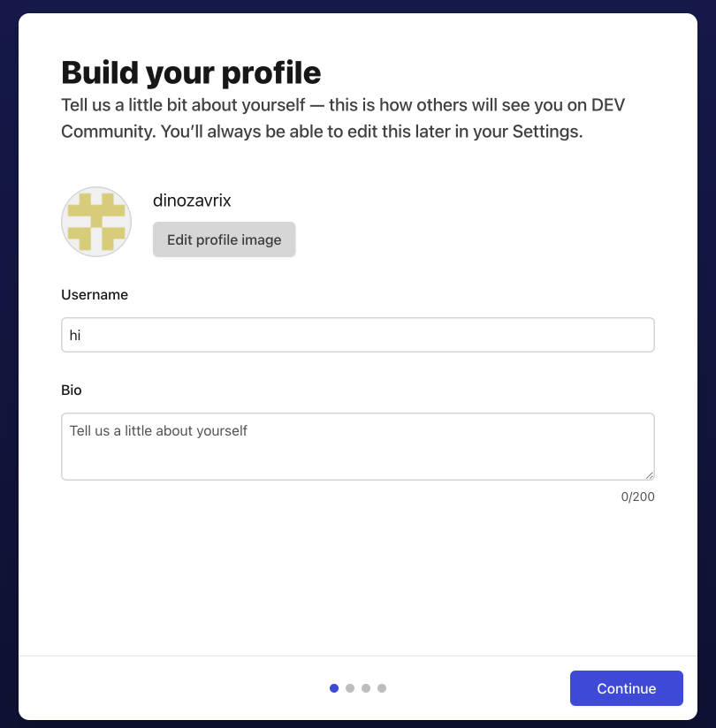Click the dinozavrix username label
The image size is (716, 728).
point(191,201)
